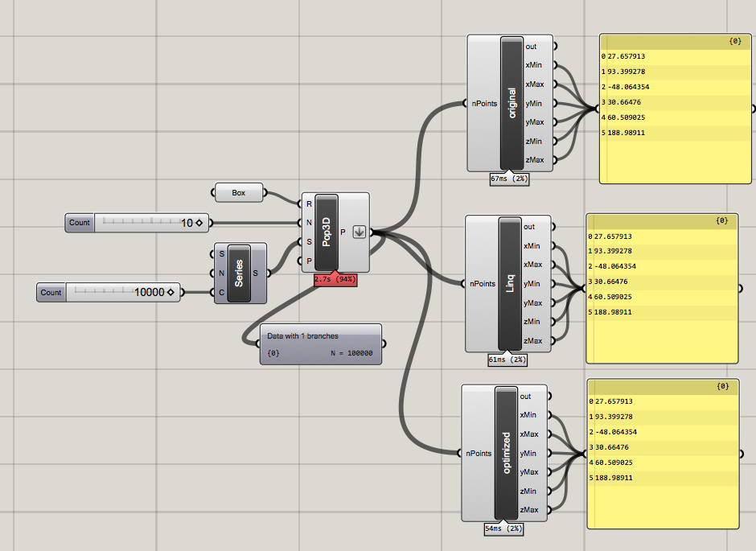
Task: Click the zMax output on optimized component
Action: tap(529, 509)
